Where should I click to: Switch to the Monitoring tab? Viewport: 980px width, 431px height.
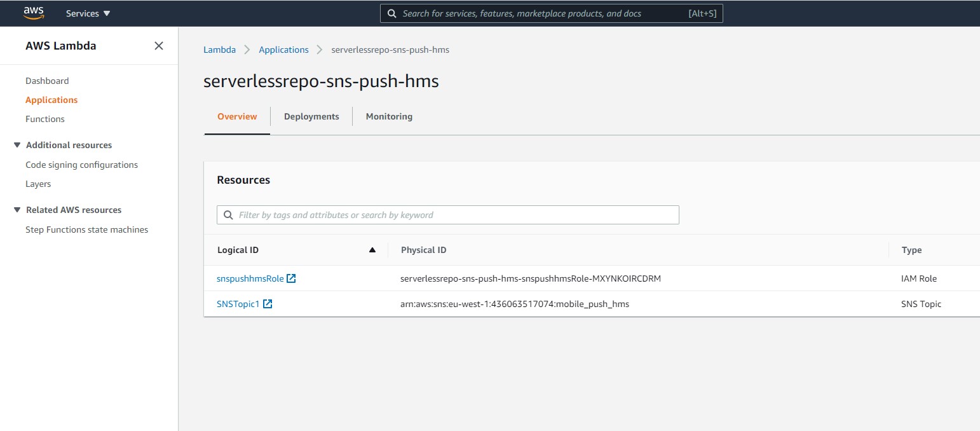pos(388,116)
